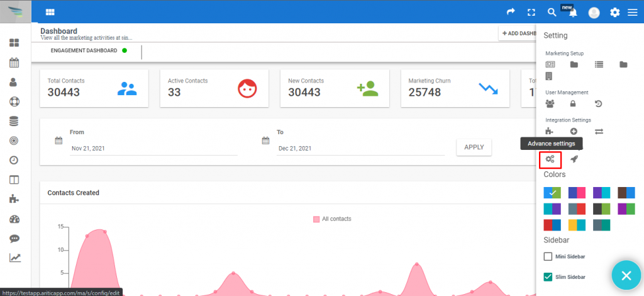Select the purple and cyan color theme
The image size is (644, 296).
601,193
